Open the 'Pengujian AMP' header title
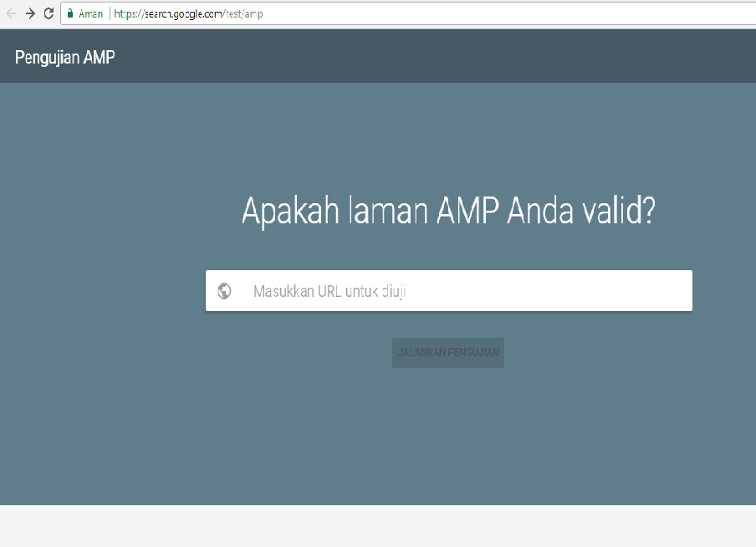756x547 pixels. pyautogui.click(x=65, y=58)
